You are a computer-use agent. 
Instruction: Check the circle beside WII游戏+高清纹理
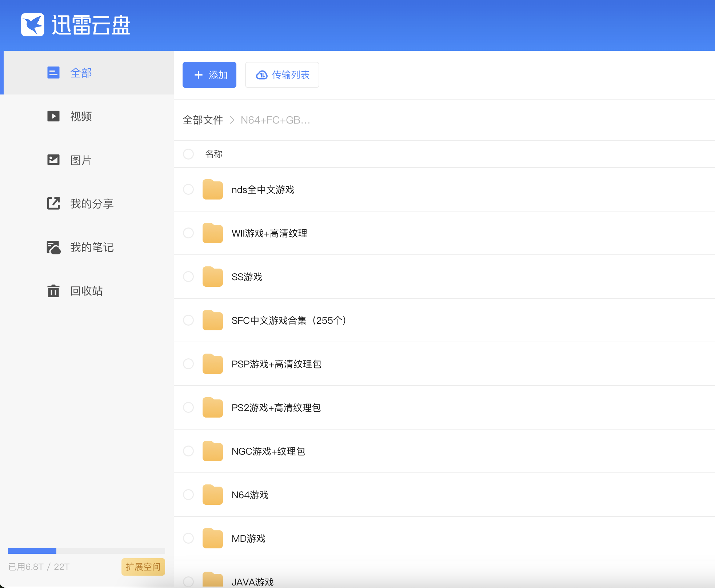tap(188, 233)
